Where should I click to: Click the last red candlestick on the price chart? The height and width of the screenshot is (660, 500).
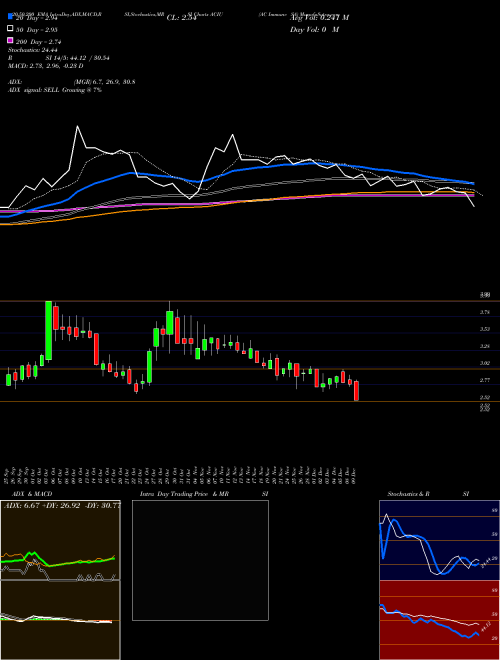pyautogui.click(x=356, y=391)
